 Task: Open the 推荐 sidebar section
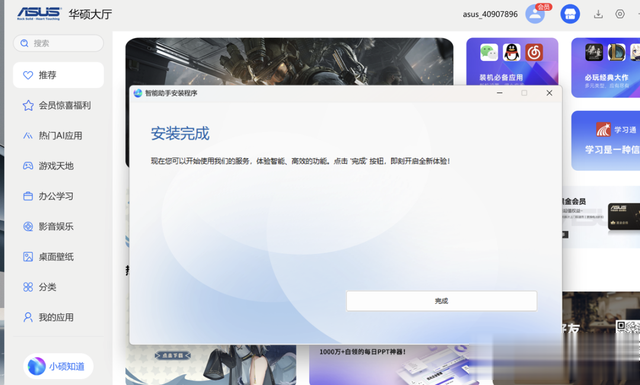pos(58,75)
